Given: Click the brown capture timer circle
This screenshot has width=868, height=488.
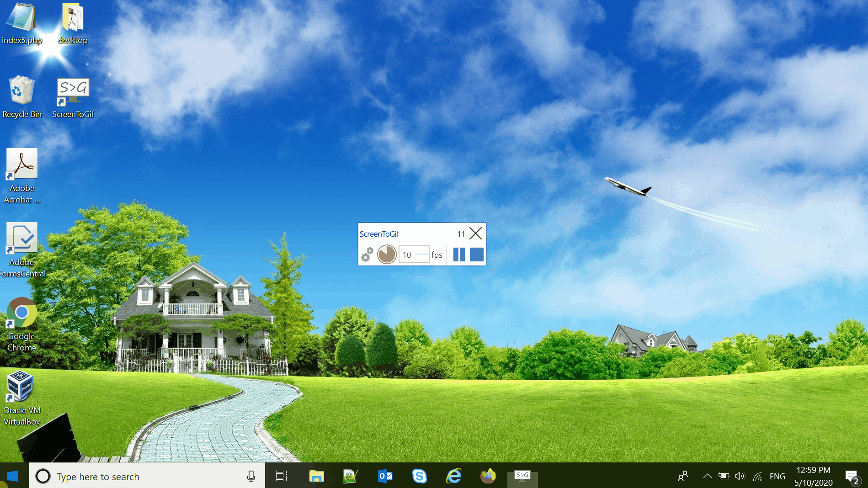Looking at the screenshot, I should 387,255.
